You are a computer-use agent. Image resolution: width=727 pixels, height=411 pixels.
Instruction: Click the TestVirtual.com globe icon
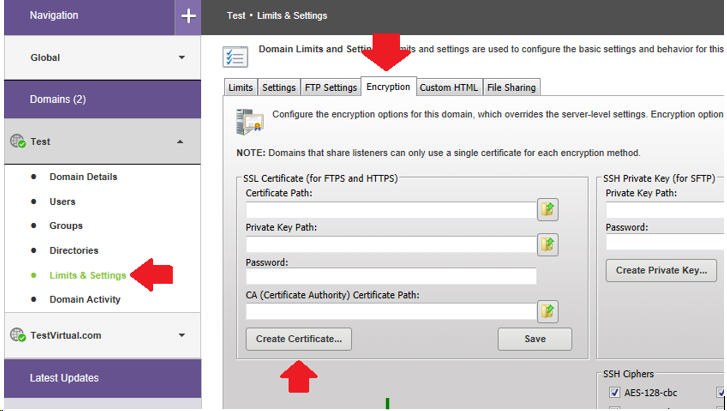[x=18, y=334]
